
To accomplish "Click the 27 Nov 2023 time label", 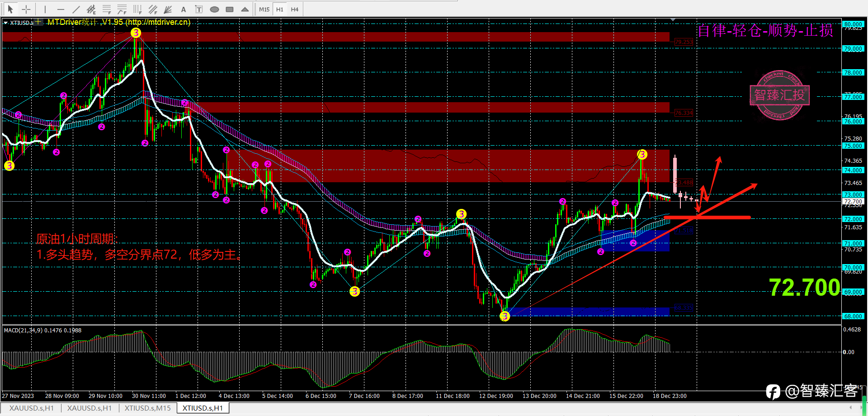I will [18, 396].
